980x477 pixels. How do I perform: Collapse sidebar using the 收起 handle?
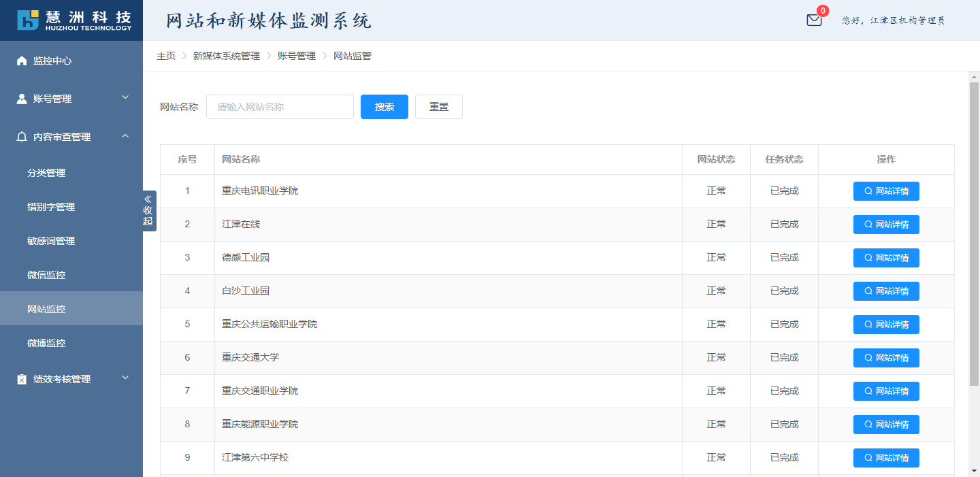click(x=148, y=211)
